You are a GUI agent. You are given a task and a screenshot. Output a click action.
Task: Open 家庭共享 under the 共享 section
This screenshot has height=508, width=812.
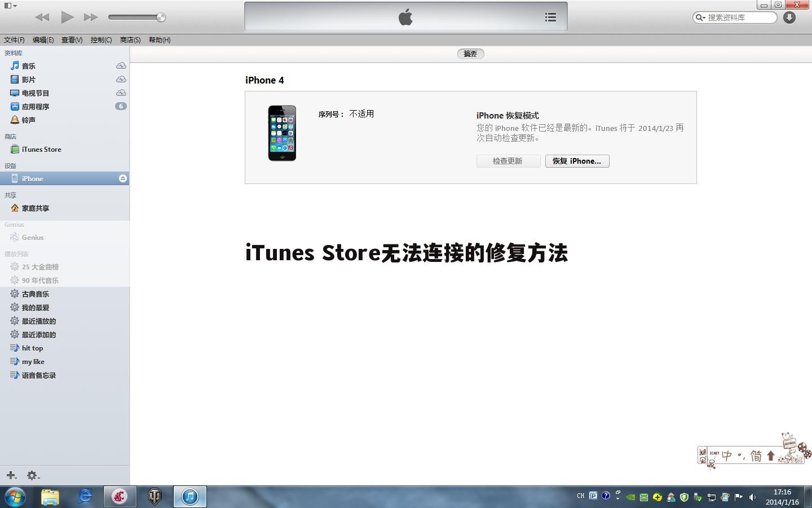tap(36, 208)
